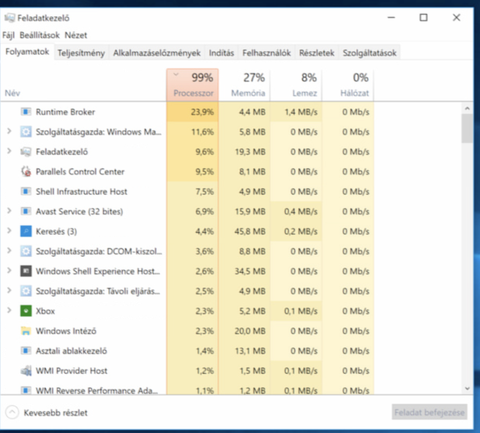Click the 34,5 MB memory value
This screenshot has height=433, width=480.
(x=250, y=271)
